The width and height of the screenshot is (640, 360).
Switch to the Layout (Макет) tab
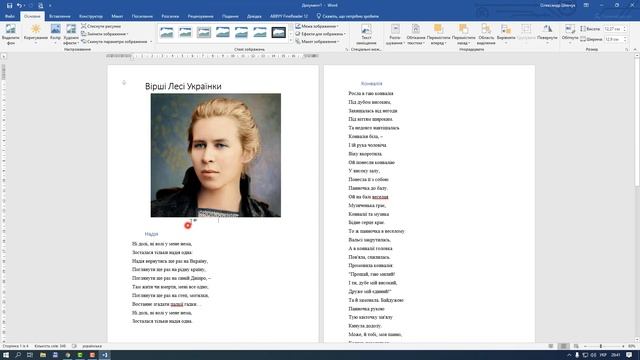click(x=117, y=16)
